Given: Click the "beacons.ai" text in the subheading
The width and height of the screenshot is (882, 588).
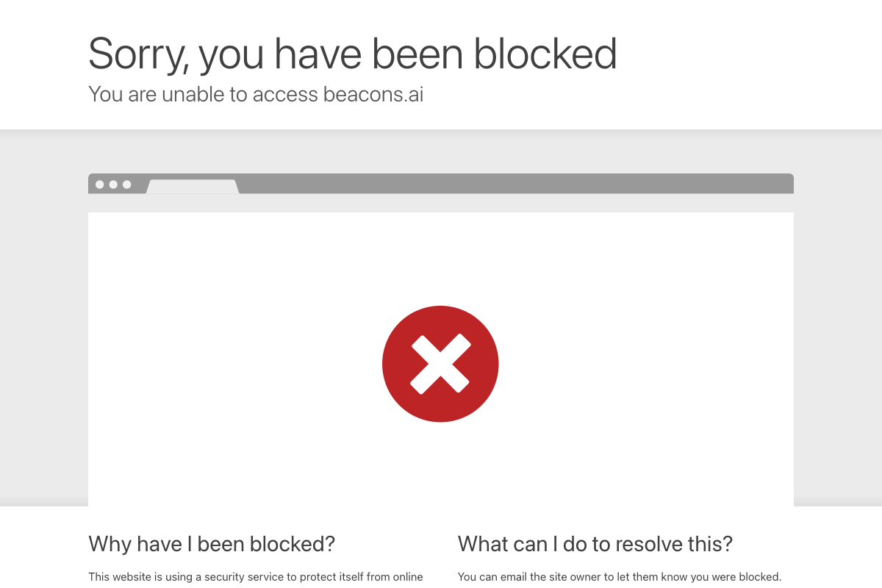Looking at the screenshot, I should point(373,94).
